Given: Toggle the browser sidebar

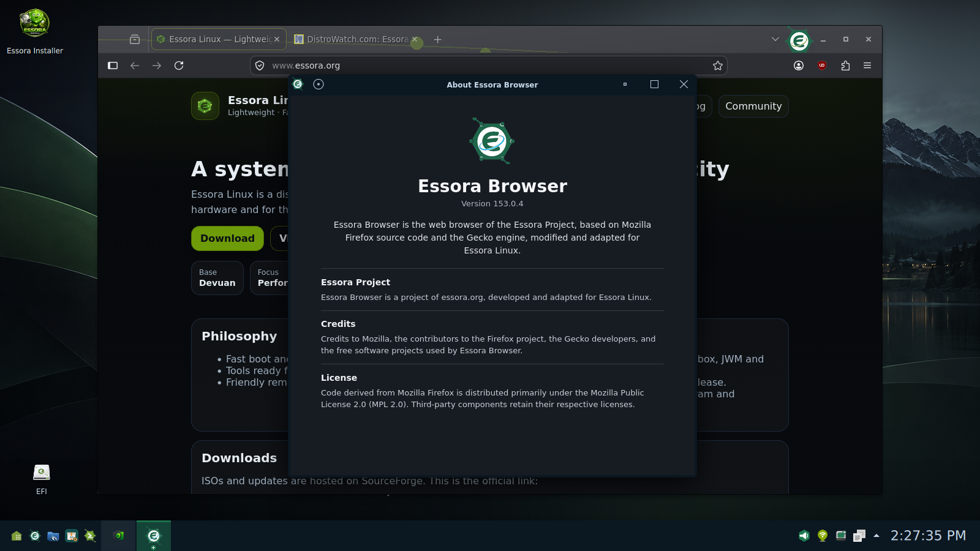Looking at the screenshot, I should pyautogui.click(x=113, y=66).
